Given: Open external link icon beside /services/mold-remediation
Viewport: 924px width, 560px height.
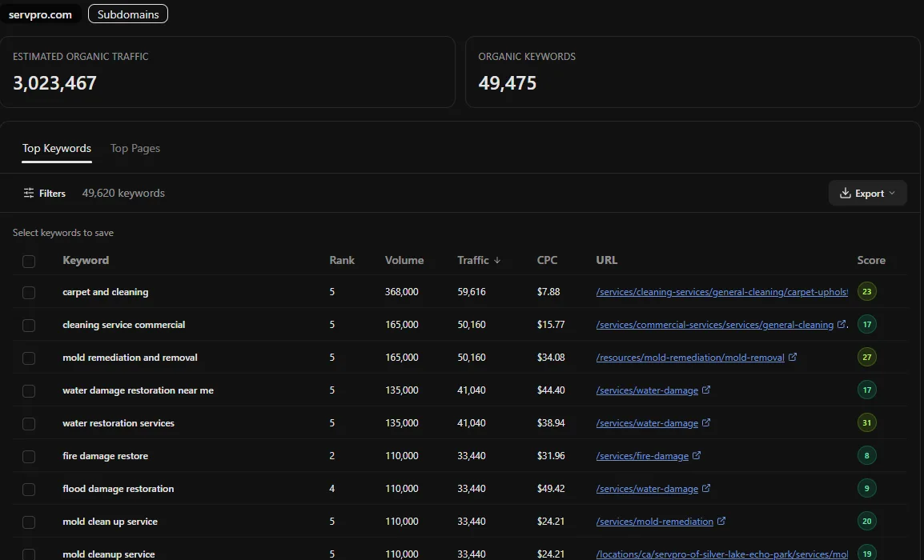Looking at the screenshot, I should pos(721,521).
